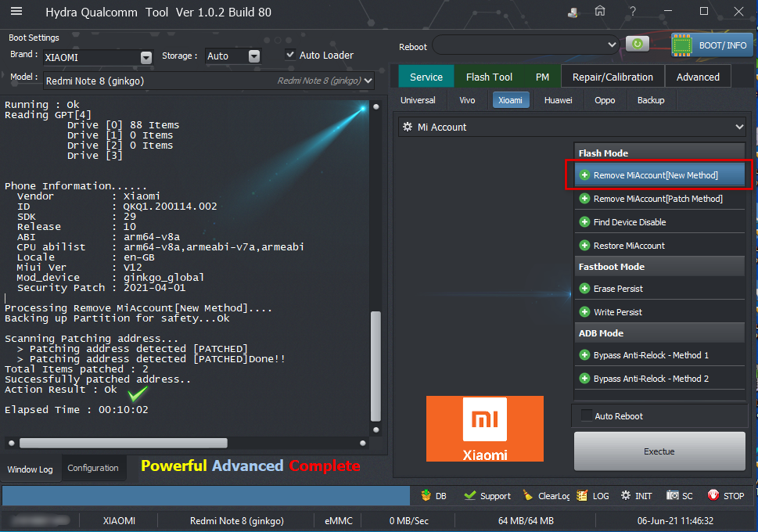Take a screenshot with the SC camera icon
Image resolution: width=758 pixels, height=532 pixels.
coord(673,495)
